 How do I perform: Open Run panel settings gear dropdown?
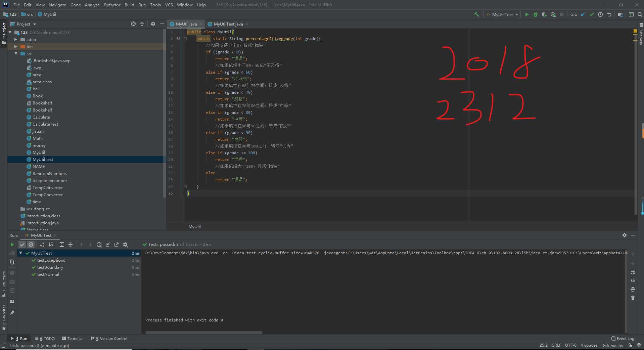(625, 235)
